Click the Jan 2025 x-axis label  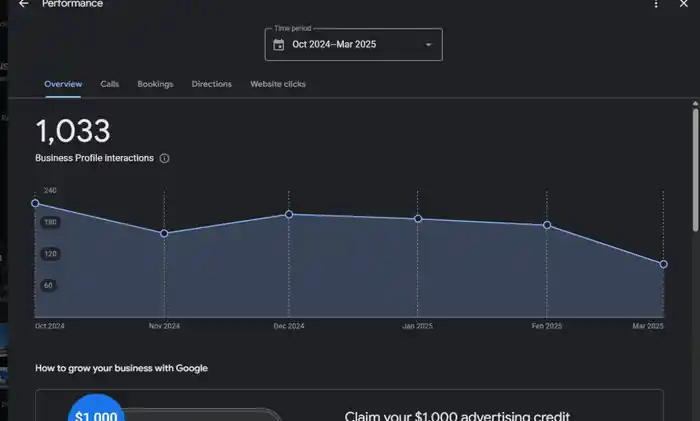coord(417,326)
